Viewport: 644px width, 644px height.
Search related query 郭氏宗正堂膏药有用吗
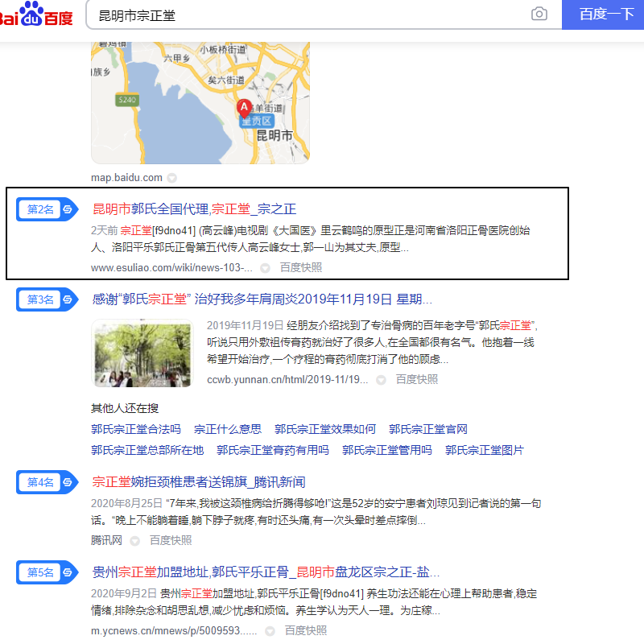pyautogui.click(x=273, y=450)
